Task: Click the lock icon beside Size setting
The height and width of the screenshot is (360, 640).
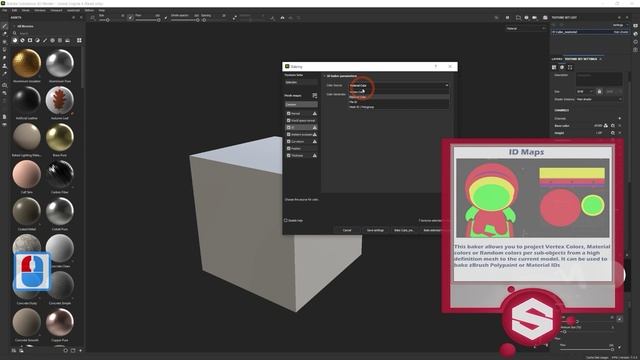Action: tap(599, 91)
